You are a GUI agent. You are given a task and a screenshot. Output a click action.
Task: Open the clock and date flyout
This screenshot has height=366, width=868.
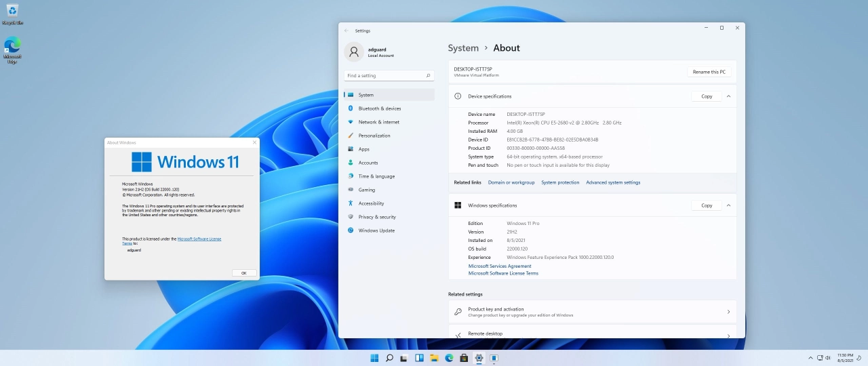pos(845,358)
